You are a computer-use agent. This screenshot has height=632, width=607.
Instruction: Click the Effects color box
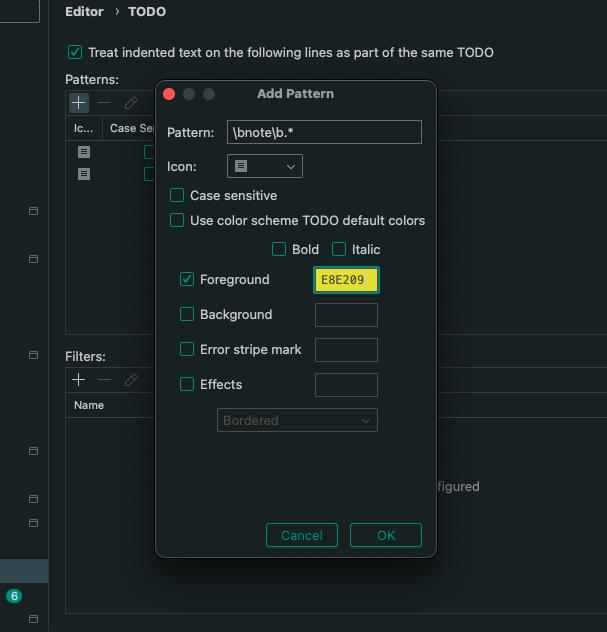tap(346, 385)
